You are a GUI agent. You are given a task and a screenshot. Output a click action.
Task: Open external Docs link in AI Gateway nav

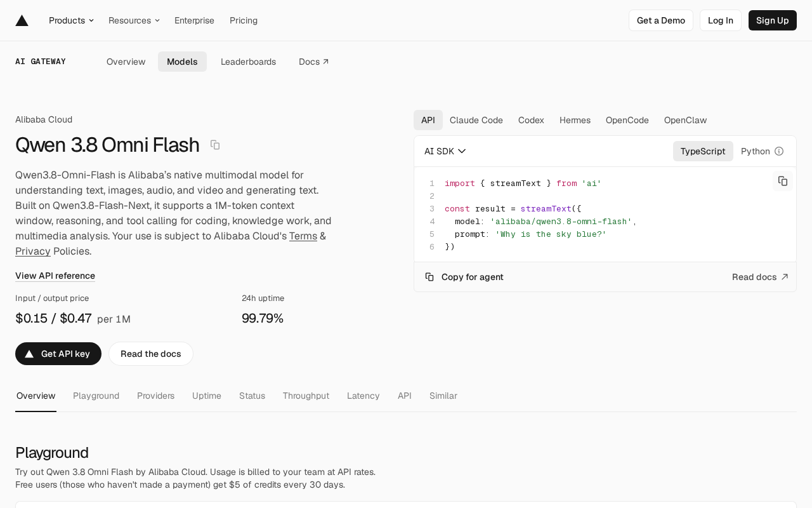pyautogui.click(x=314, y=62)
